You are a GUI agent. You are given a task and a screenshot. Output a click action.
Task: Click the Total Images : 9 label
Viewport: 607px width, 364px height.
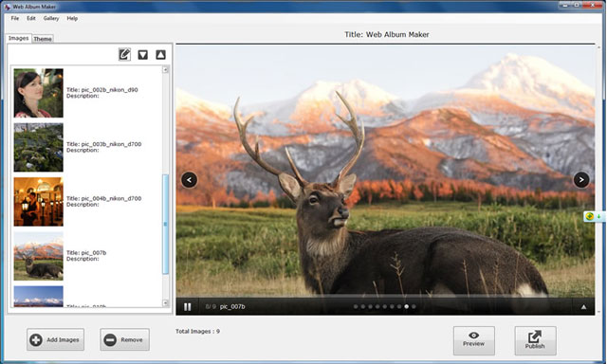click(x=198, y=331)
